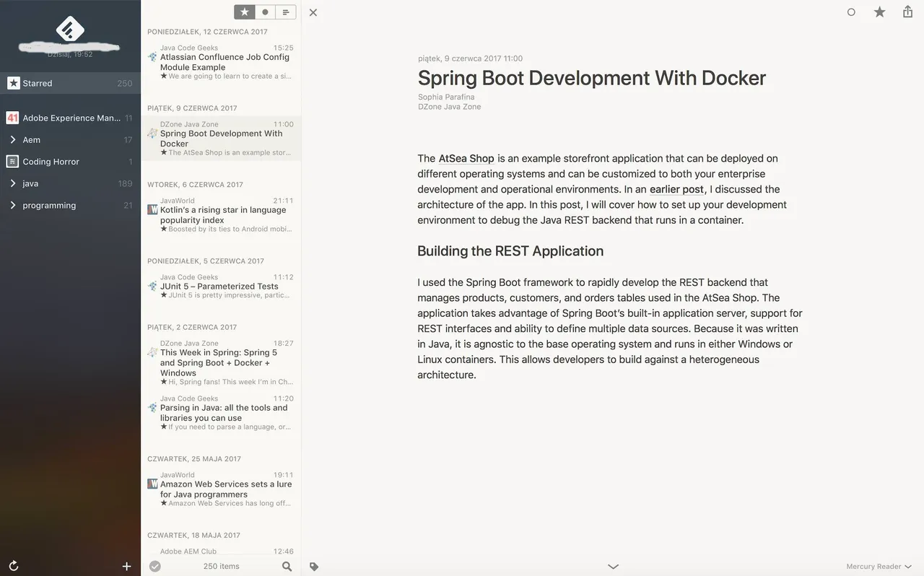Open the Coding Horror feed

point(70,162)
